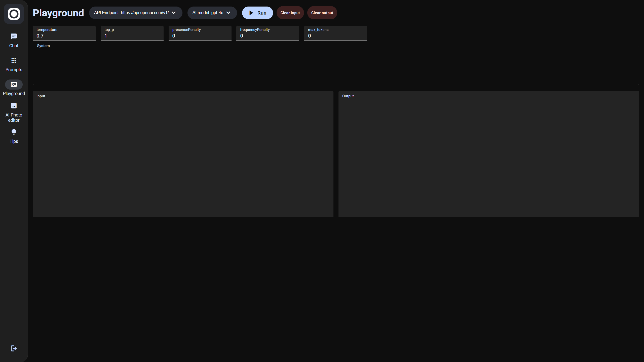Open the Chat section icon
The image size is (644, 362).
14,36
